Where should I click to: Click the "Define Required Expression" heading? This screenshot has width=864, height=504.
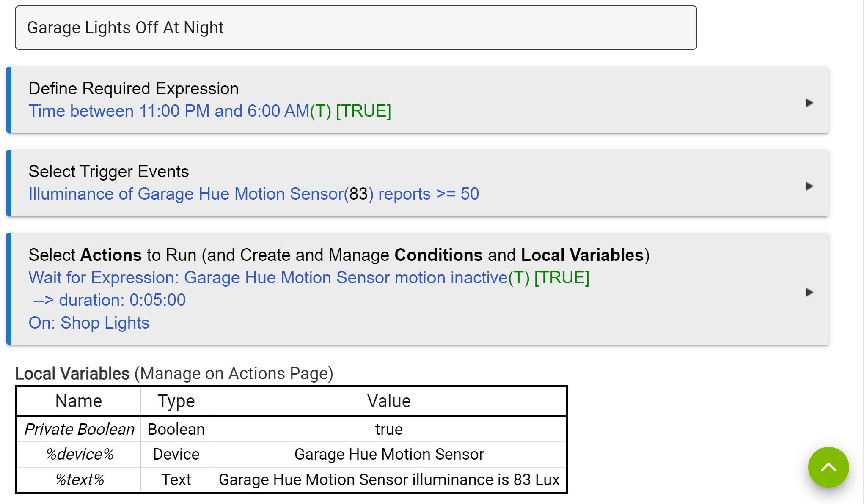[x=133, y=89]
